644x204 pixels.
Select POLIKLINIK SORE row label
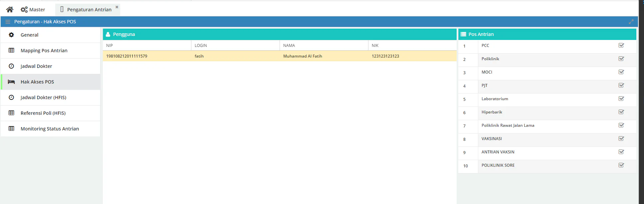click(x=498, y=165)
